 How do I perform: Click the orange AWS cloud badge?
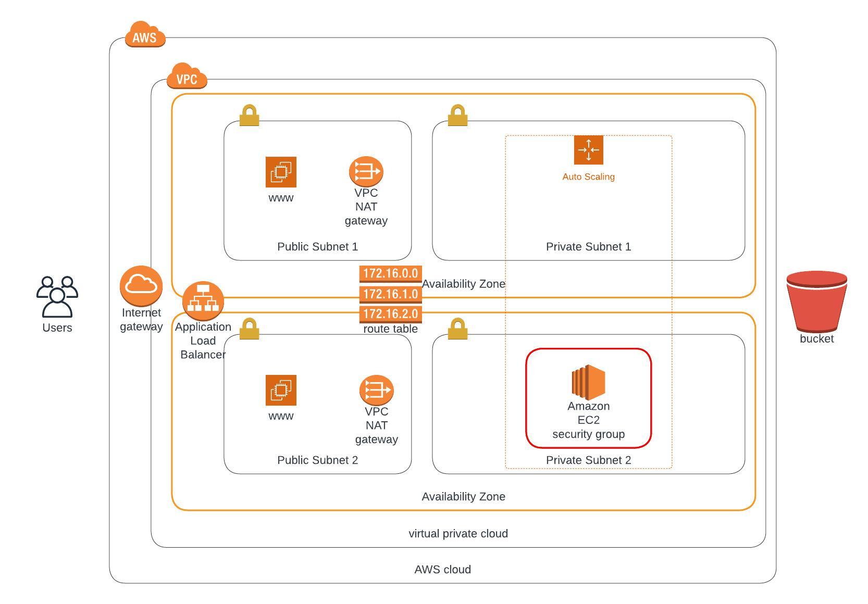click(145, 35)
